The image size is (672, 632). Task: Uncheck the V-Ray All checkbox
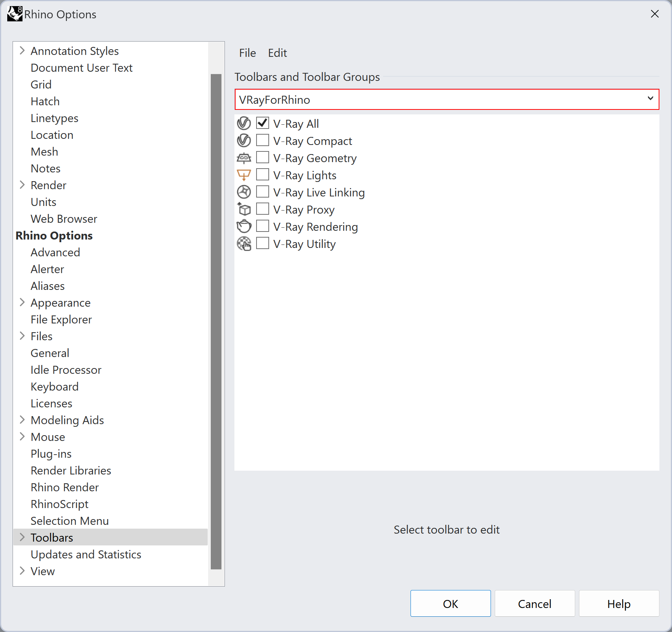pyautogui.click(x=263, y=123)
